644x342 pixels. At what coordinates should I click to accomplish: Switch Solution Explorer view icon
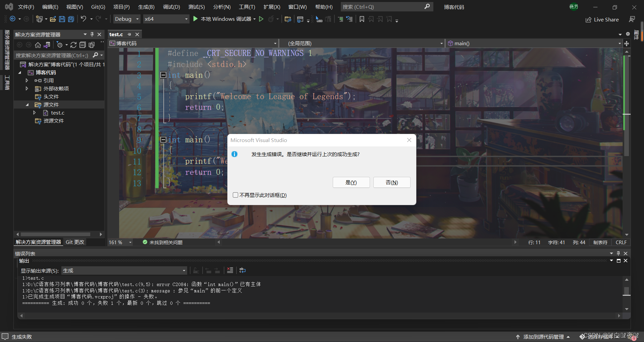[47, 45]
